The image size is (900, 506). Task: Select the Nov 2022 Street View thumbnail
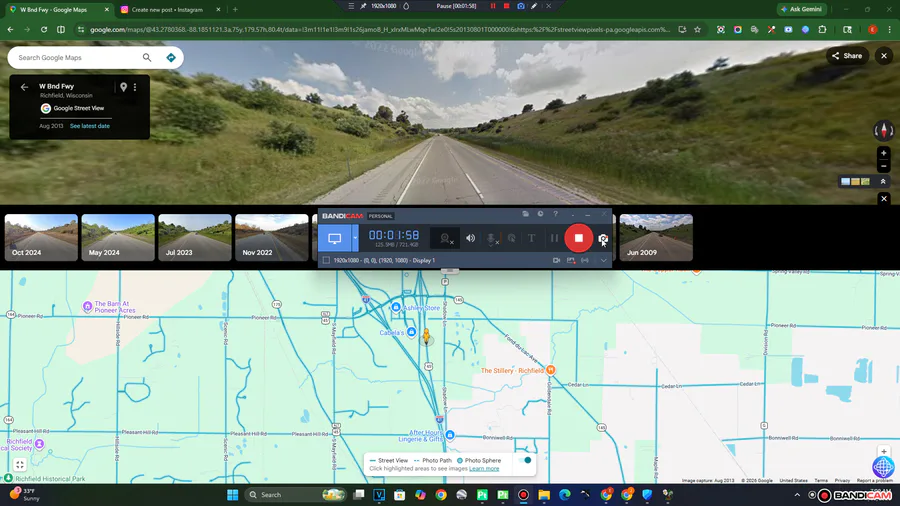271,238
